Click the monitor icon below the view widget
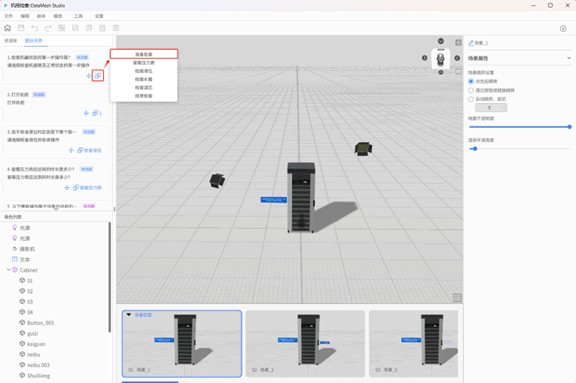 pyautogui.click(x=458, y=72)
